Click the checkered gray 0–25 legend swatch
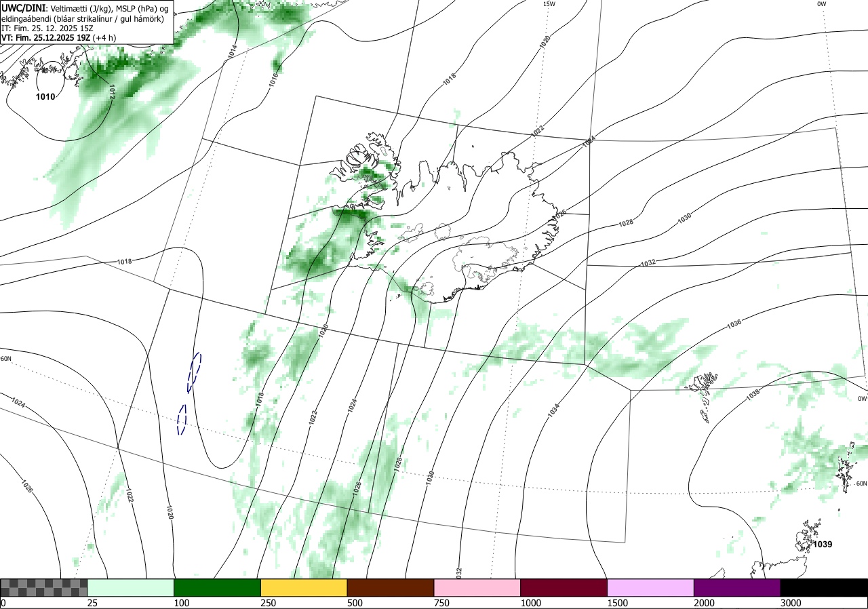This screenshot has width=868, height=609. [44, 587]
